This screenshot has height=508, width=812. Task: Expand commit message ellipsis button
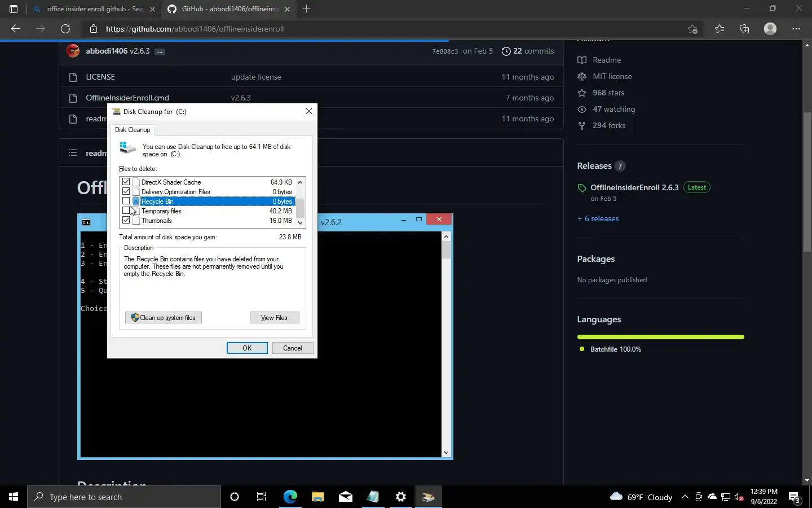pos(160,51)
